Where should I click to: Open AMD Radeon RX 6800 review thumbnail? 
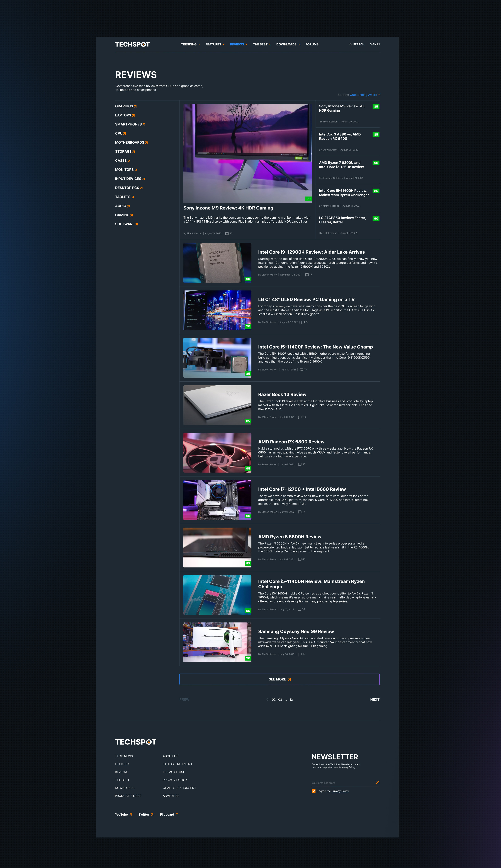[217, 452]
